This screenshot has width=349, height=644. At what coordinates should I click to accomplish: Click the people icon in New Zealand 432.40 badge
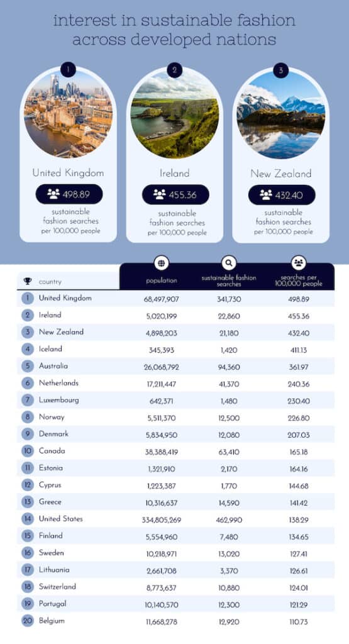(266, 195)
